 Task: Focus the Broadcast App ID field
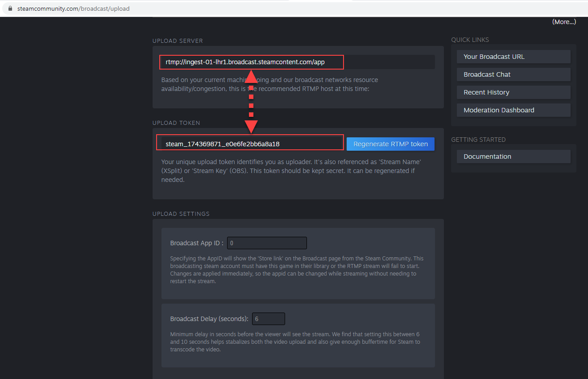(267, 243)
